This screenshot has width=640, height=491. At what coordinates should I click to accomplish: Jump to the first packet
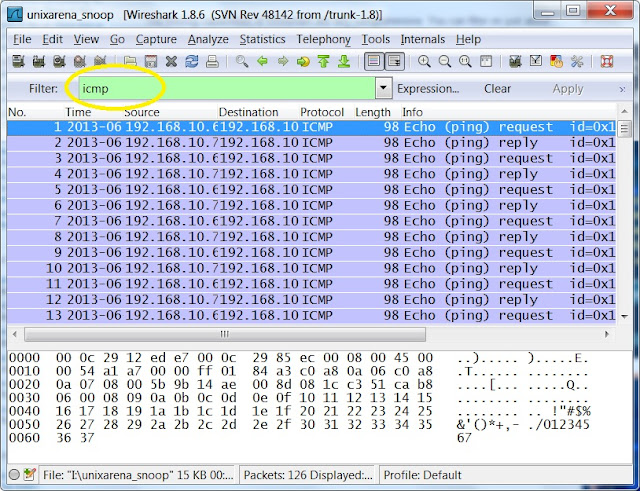[324, 62]
